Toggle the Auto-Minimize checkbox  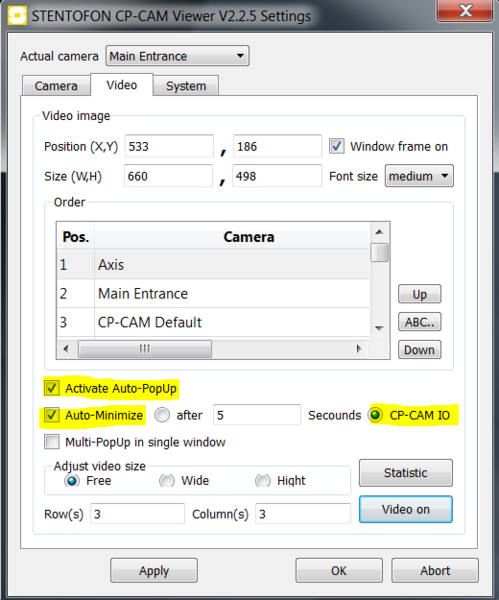tap(52, 415)
